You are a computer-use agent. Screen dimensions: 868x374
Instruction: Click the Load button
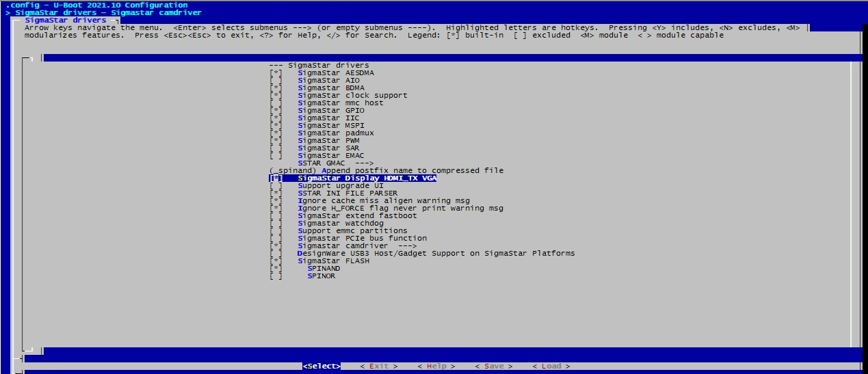coord(551,366)
